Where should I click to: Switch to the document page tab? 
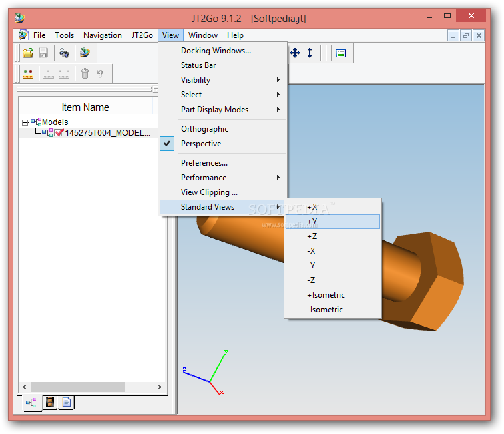point(67,403)
